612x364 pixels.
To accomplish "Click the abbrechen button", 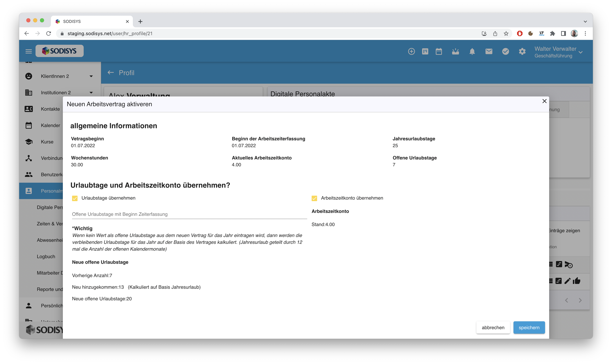I will [x=493, y=327].
